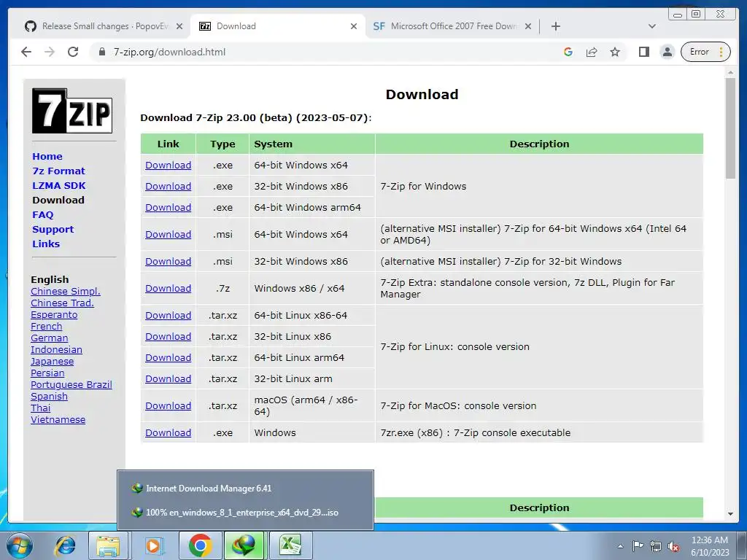Download .tar.xz for 64-bit Linux arm64
Viewport: 747px width, 560px height.
click(169, 357)
